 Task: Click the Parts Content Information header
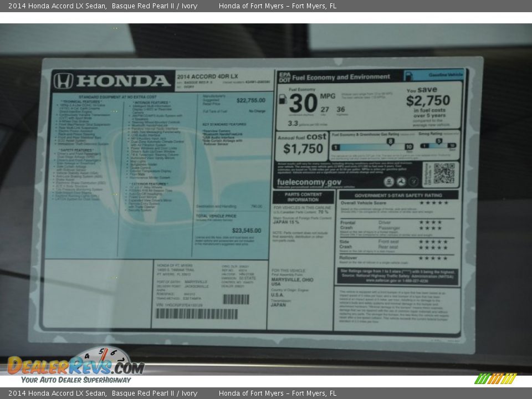(x=303, y=197)
